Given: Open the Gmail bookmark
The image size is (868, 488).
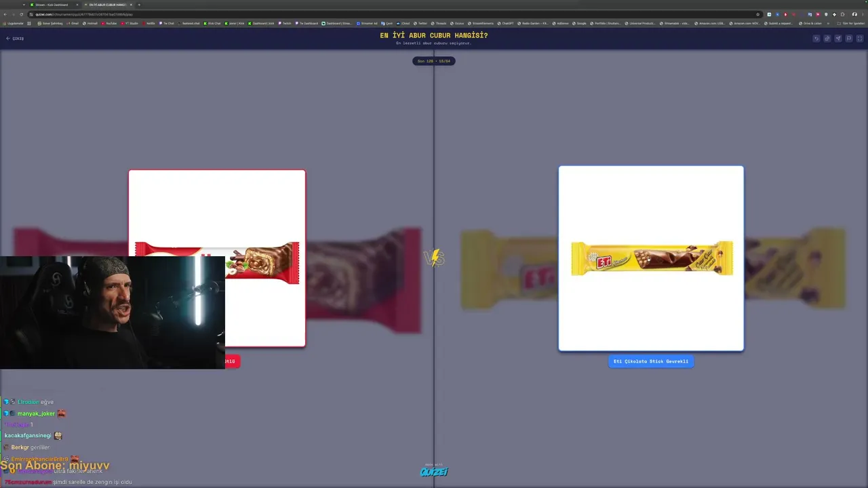Looking at the screenshot, I should [x=73, y=23].
